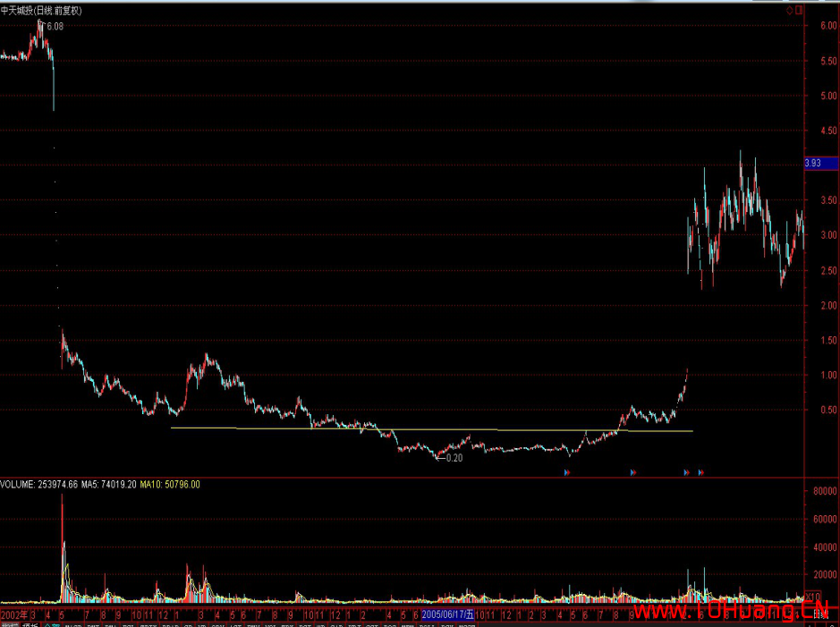Viewport: 840px width, 627px height.
Task: Click the MA5: 74019.20 indicator label
Action: coord(109,485)
